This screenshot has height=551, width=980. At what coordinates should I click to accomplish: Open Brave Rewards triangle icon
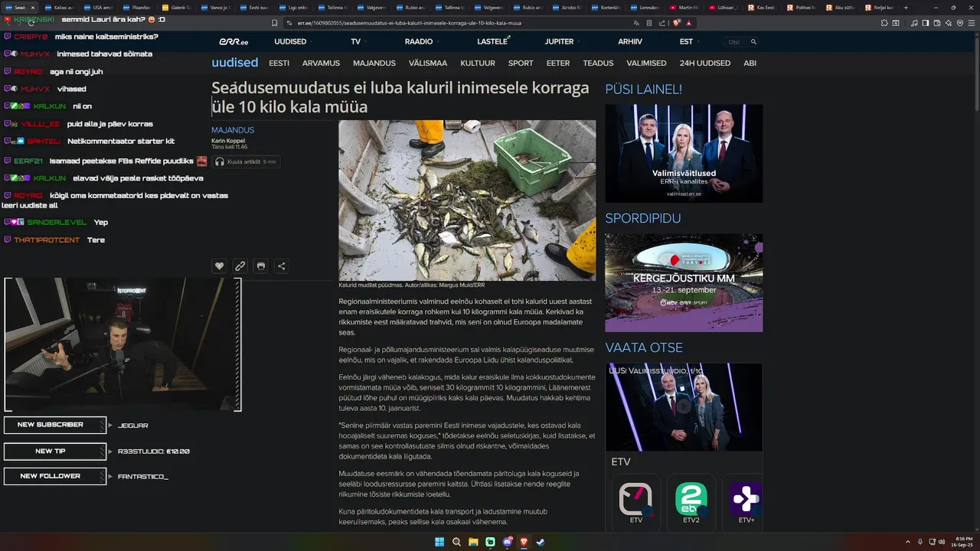(x=689, y=23)
